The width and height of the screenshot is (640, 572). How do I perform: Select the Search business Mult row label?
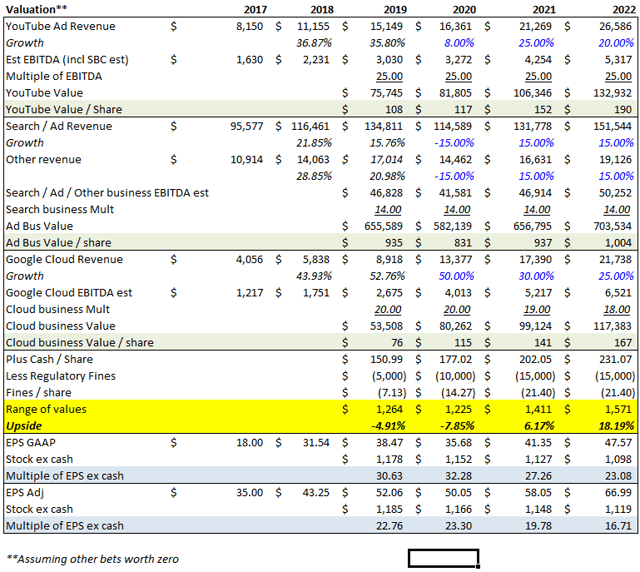click(60, 209)
